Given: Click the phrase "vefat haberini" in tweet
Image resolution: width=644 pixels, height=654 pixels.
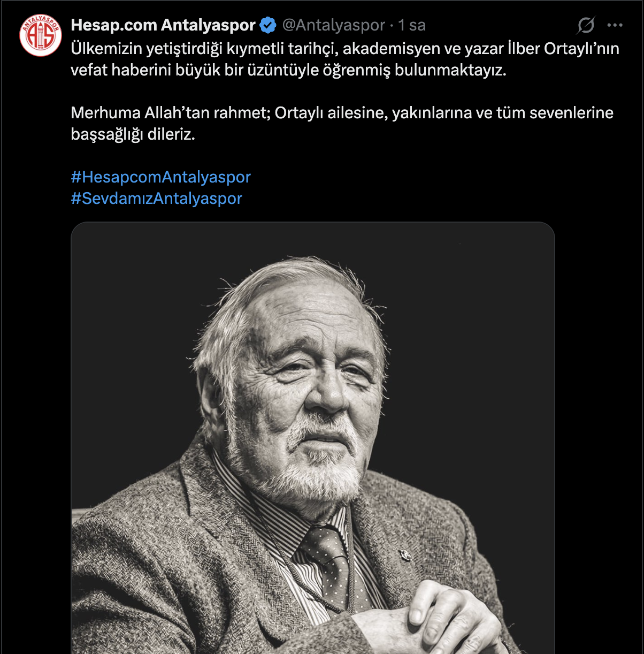Looking at the screenshot, I should coord(121,70).
